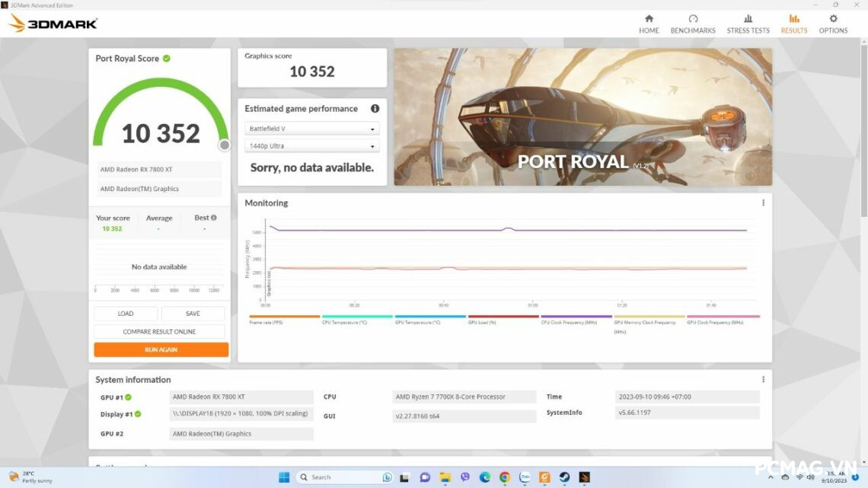Click the info icon next to Best

click(214, 218)
